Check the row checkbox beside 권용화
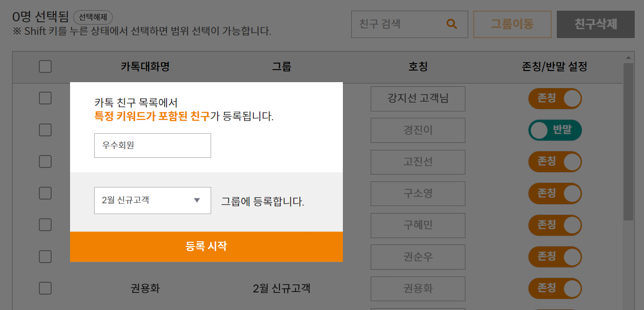Screen dimensions: 644x310 [45, 288]
